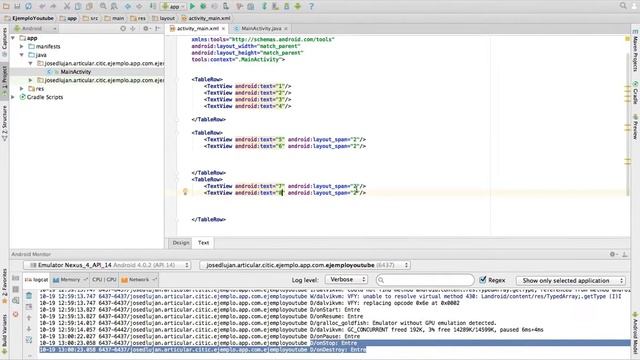Open the ejemployoutube process dropdown
640x360 pixels.
[x=305, y=265]
